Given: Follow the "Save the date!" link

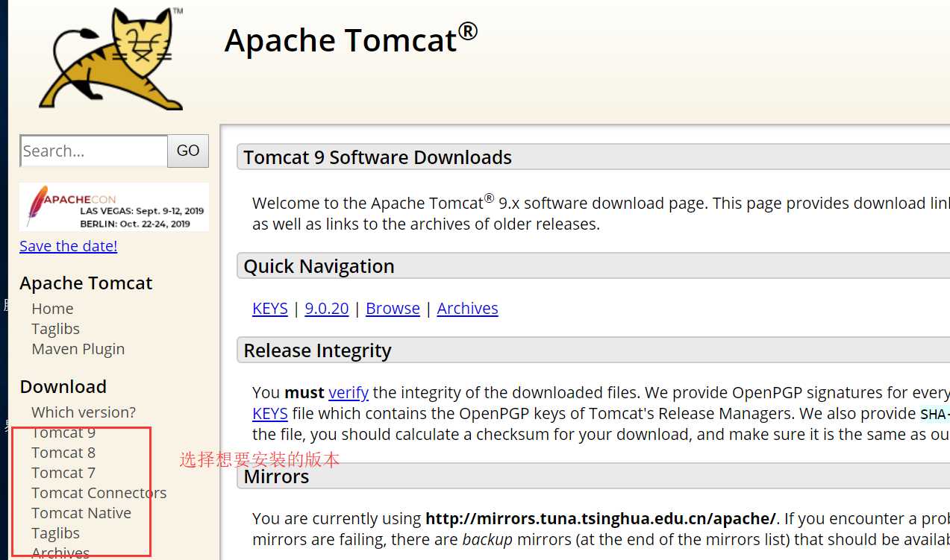Looking at the screenshot, I should [x=69, y=246].
